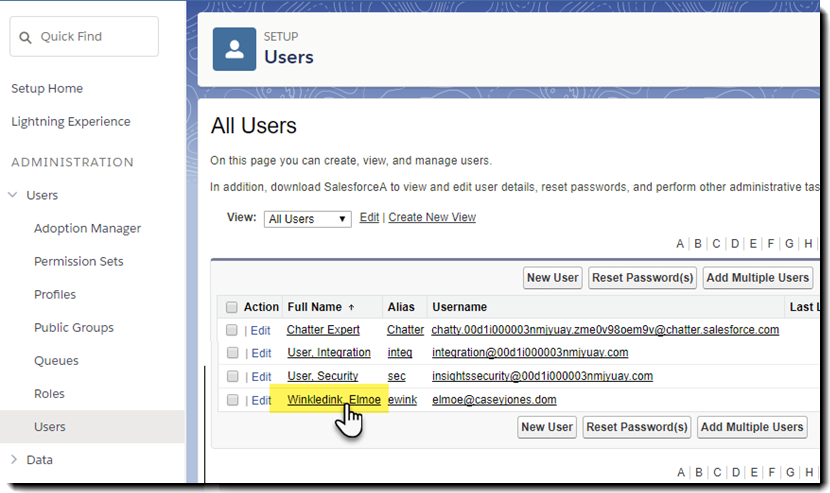Image resolution: width=830 pixels, height=493 pixels.
Task: Check the box for Chatter Expert row
Action: click(x=232, y=330)
